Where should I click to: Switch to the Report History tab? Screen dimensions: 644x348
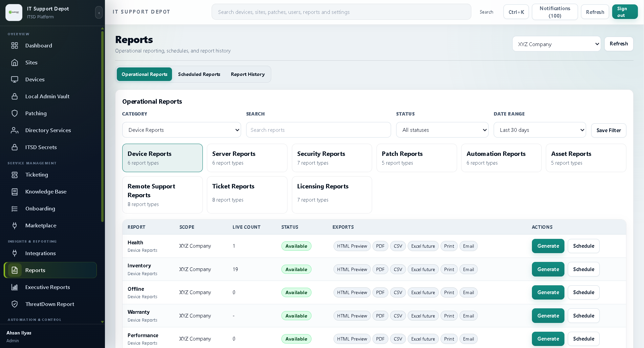click(x=248, y=74)
